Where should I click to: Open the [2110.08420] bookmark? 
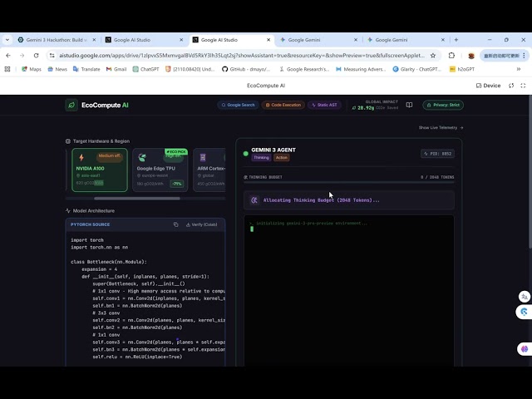[x=190, y=69]
